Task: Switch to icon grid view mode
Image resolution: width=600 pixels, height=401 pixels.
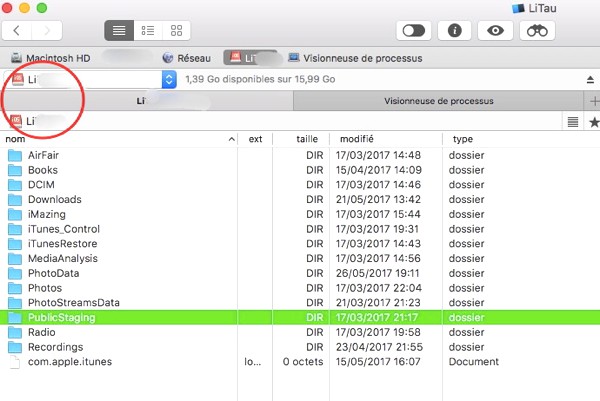Action: pyautogui.click(x=177, y=31)
